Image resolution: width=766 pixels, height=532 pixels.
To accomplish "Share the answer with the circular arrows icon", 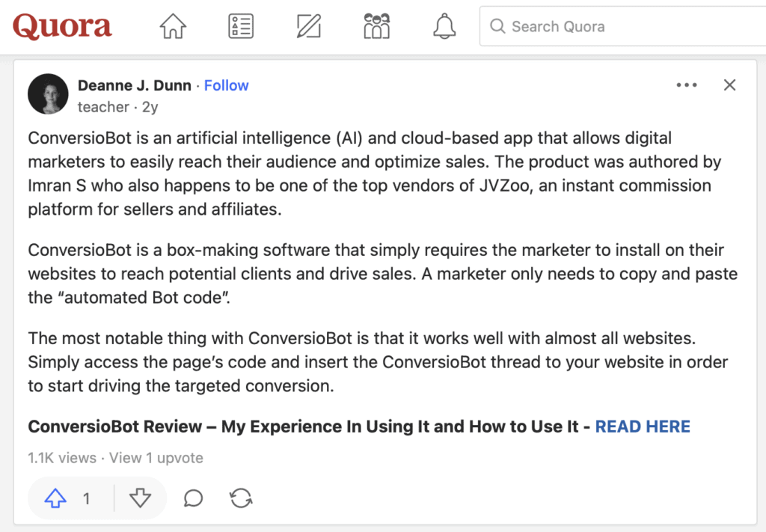I will [x=241, y=498].
